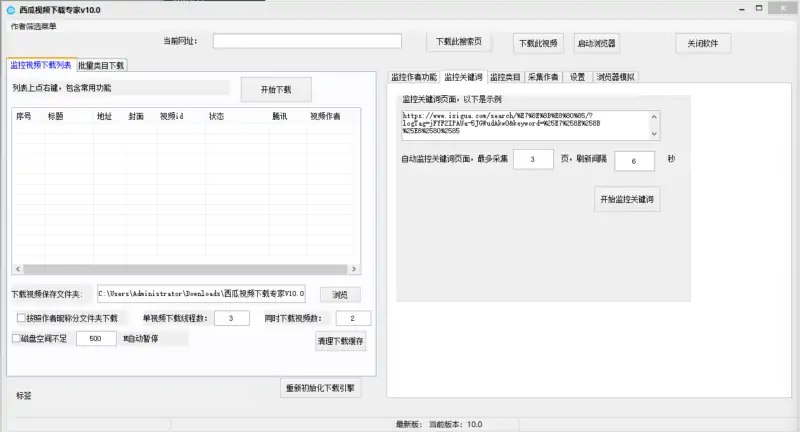Screen dimensions: 800x432
Task: Maximize the application window
Action: (x=759, y=8)
